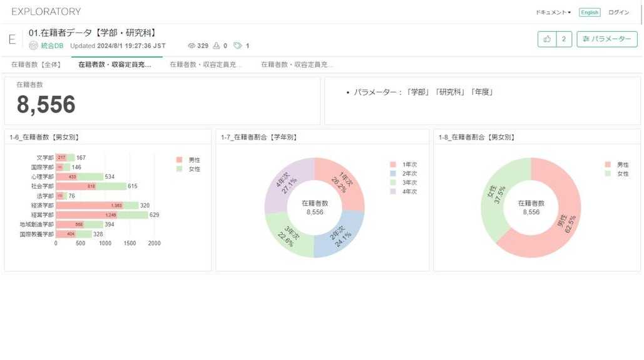The width and height of the screenshot is (644, 360).
Task: Open the パラメーター parameter panel
Action: 606,39
